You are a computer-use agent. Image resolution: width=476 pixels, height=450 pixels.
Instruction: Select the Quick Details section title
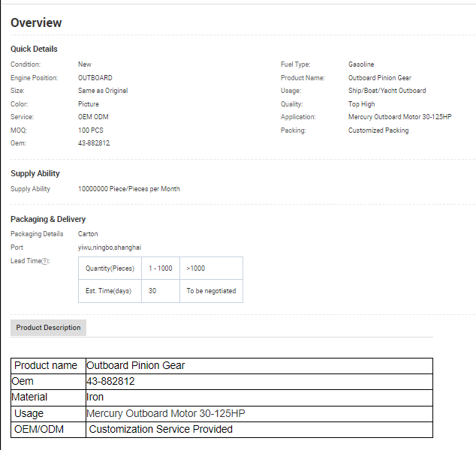coord(34,49)
